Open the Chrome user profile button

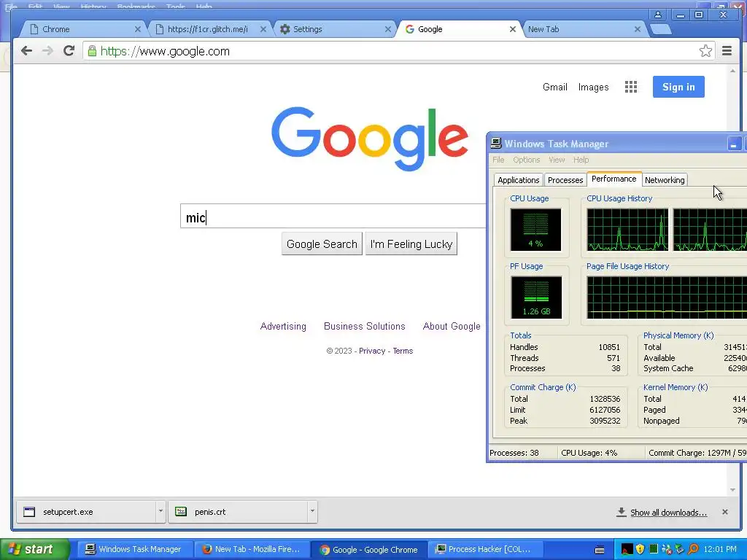(x=658, y=15)
